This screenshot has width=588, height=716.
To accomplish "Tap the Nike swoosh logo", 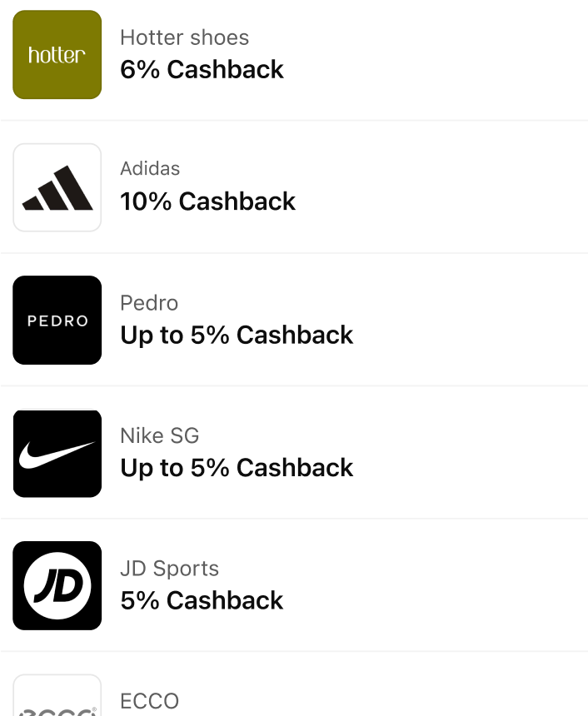I will tap(57, 454).
